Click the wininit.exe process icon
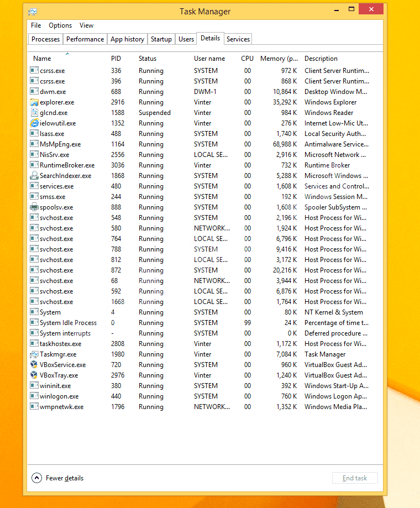This screenshot has height=508, width=420. pos(34,385)
